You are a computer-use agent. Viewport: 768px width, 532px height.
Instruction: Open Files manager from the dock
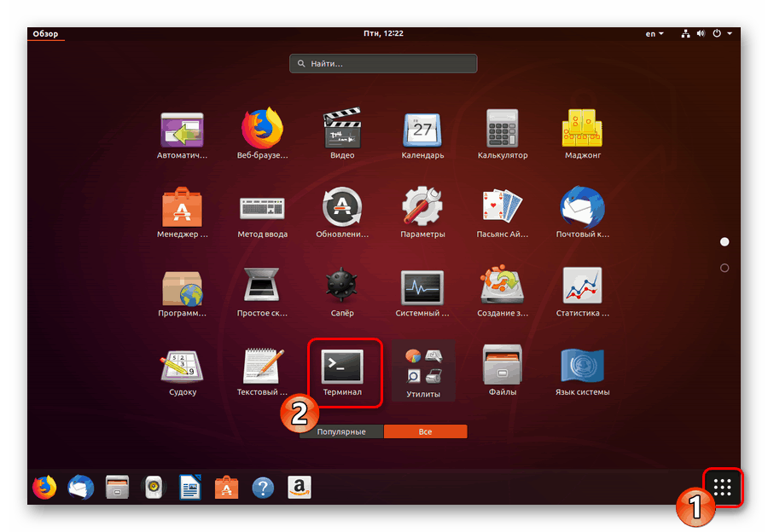pos(117,488)
